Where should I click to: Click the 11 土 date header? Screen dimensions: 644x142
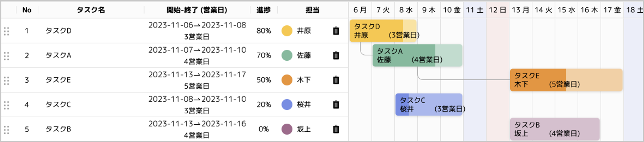click(x=475, y=10)
